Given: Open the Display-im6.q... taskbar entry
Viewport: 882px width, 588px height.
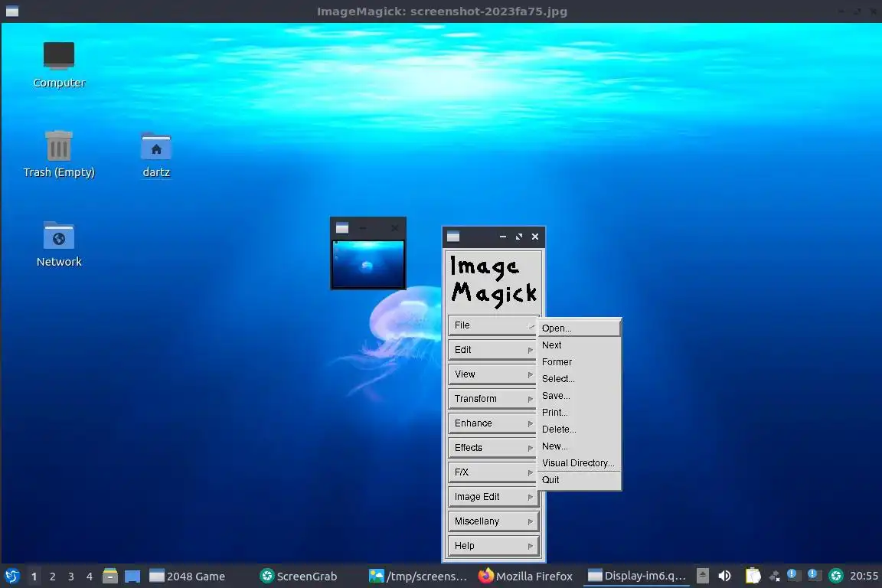Looking at the screenshot, I should [x=637, y=576].
